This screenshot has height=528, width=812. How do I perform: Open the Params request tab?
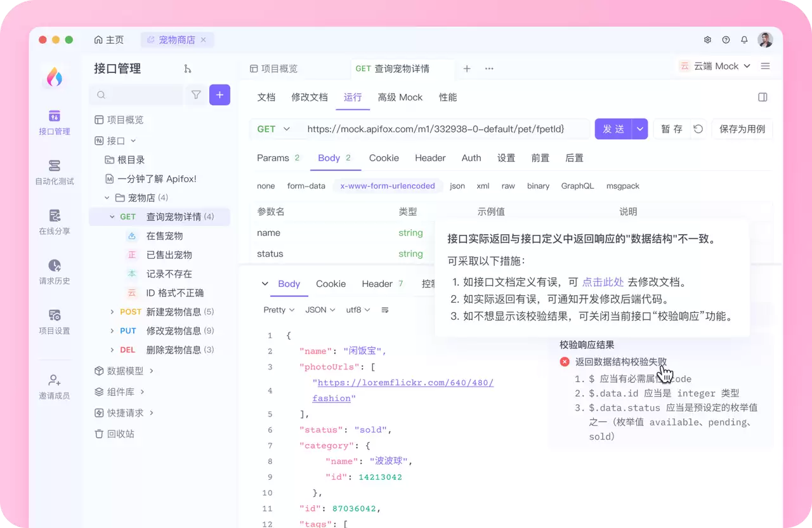[x=278, y=158]
